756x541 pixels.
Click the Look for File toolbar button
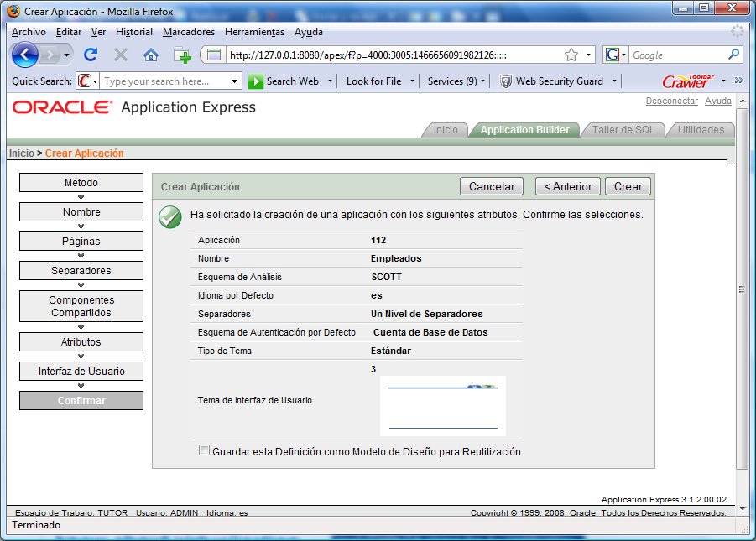tap(373, 81)
